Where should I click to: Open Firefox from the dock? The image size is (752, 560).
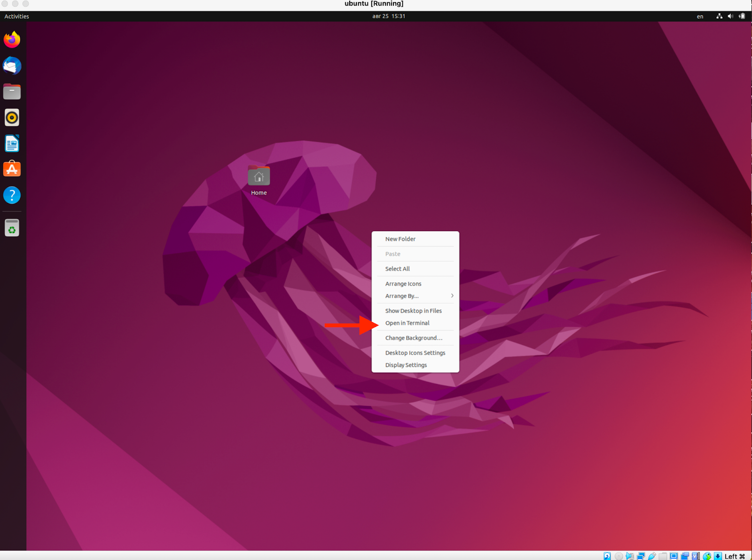click(12, 40)
